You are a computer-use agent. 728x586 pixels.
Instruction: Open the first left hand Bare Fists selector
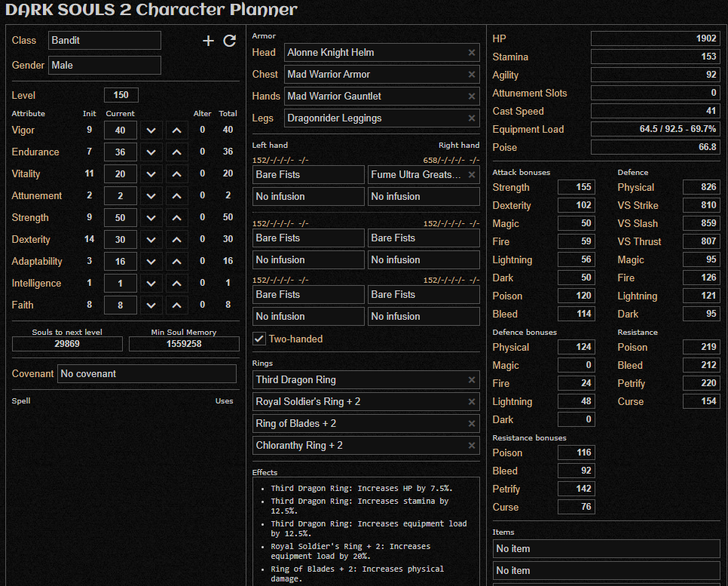308,175
